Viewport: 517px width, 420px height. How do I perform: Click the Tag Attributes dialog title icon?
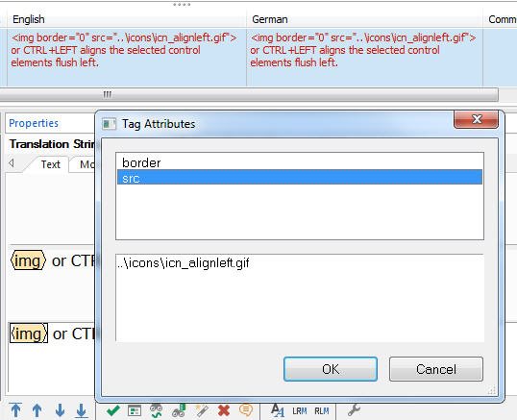click(x=110, y=124)
